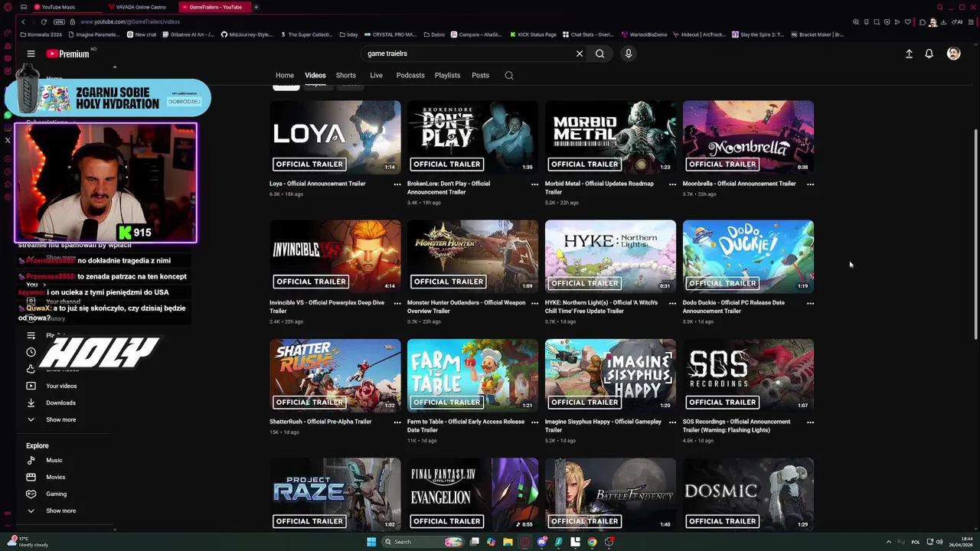The height and width of the screenshot is (551, 980).
Task: Play the Loya announcement trailer thumbnail
Action: click(x=335, y=138)
